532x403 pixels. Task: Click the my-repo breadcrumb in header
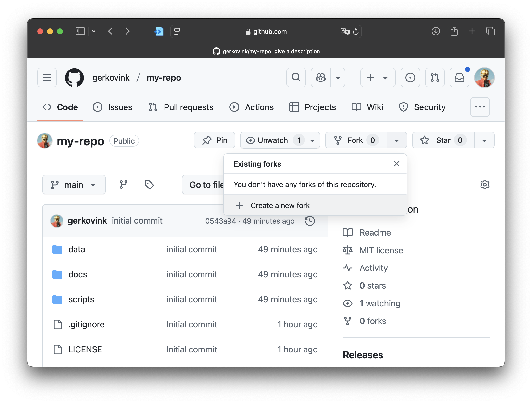pyautogui.click(x=164, y=78)
